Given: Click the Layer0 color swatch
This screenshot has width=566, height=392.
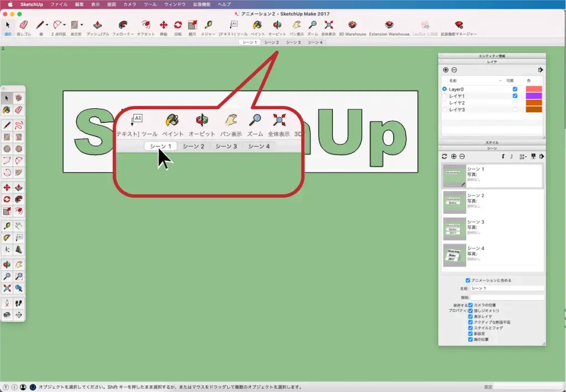Looking at the screenshot, I should (533, 89).
